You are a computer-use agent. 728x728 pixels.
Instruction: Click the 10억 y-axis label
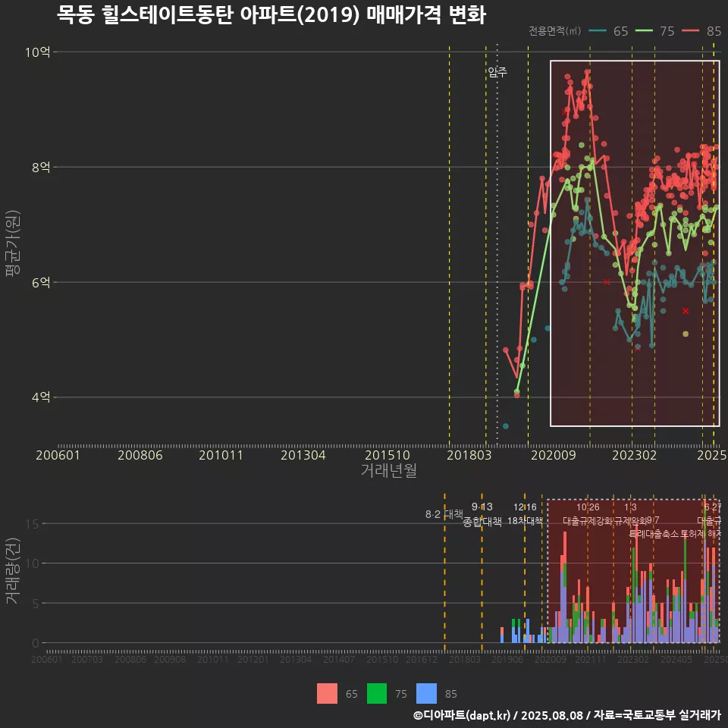pos(38,52)
